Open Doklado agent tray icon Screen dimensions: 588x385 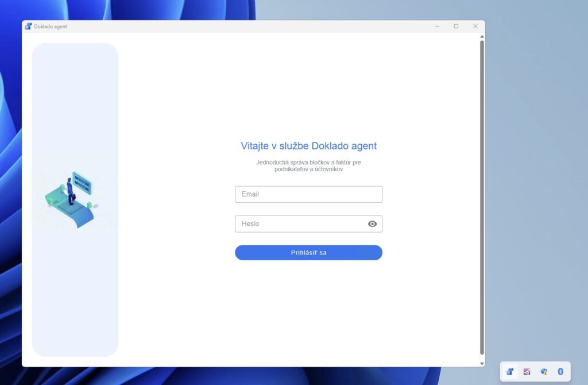[510, 371]
